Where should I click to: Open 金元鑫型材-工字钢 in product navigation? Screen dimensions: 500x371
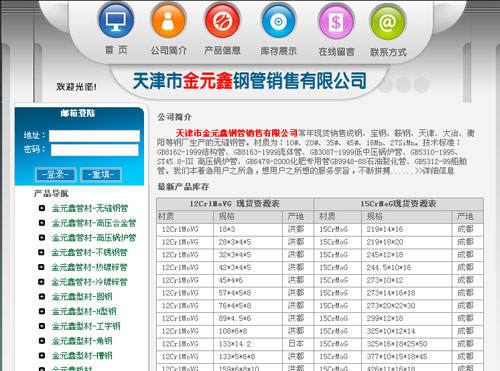coord(86,326)
